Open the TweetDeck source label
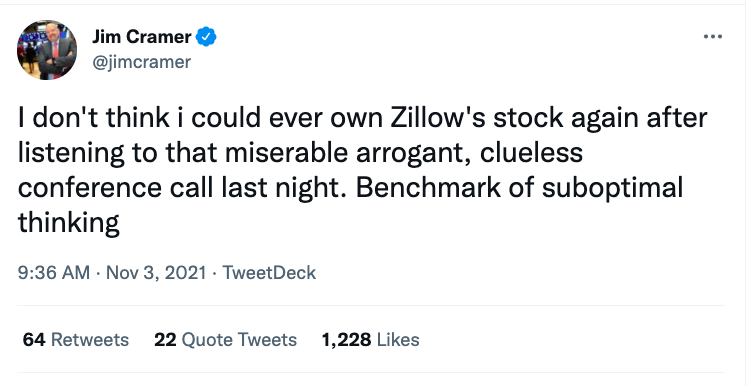 (269, 272)
